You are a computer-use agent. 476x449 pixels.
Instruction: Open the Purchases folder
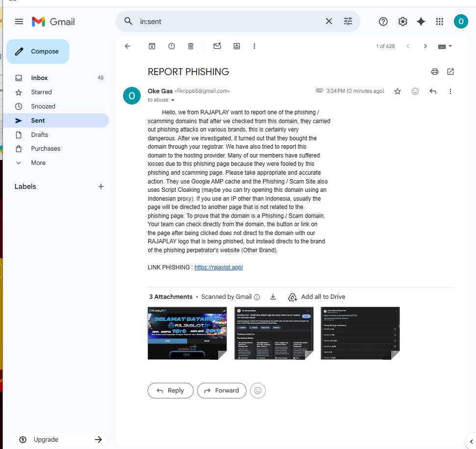pyautogui.click(x=56, y=149)
